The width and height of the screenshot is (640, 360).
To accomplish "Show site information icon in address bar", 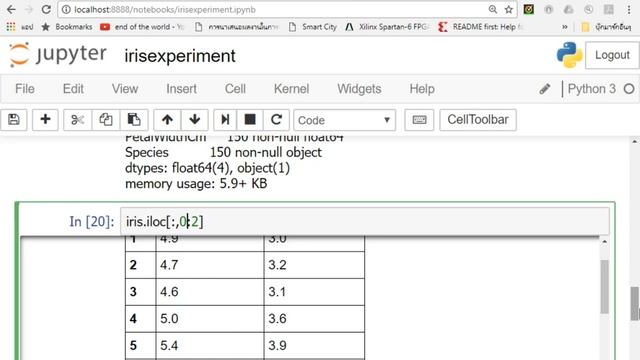I will [x=66, y=9].
